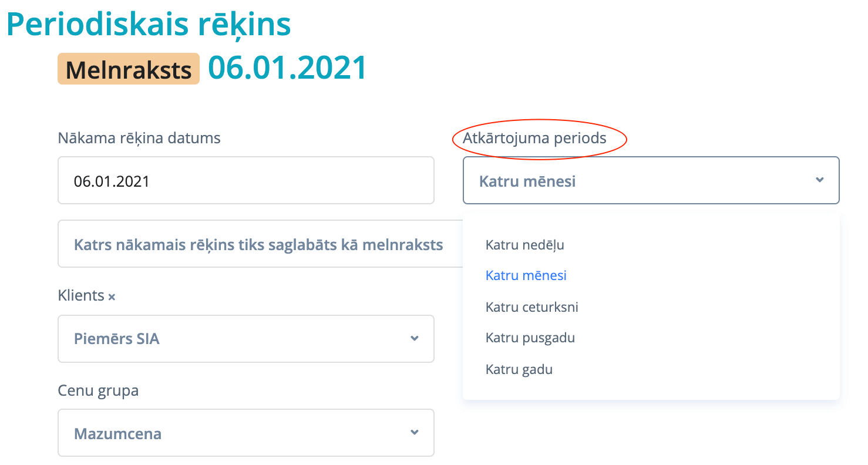This screenshot has width=868, height=465.
Task: Click the chevron arrow in the Mazumcena box
Action: (x=415, y=433)
